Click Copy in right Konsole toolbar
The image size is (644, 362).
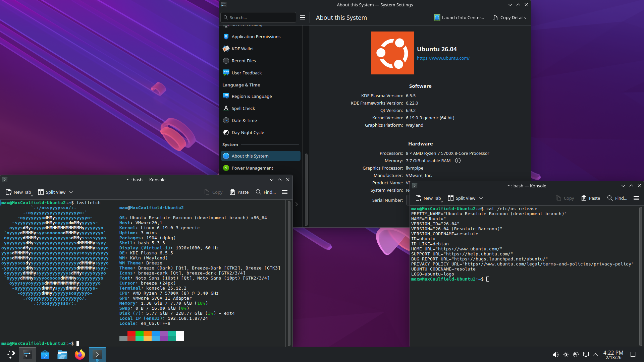[565, 198]
